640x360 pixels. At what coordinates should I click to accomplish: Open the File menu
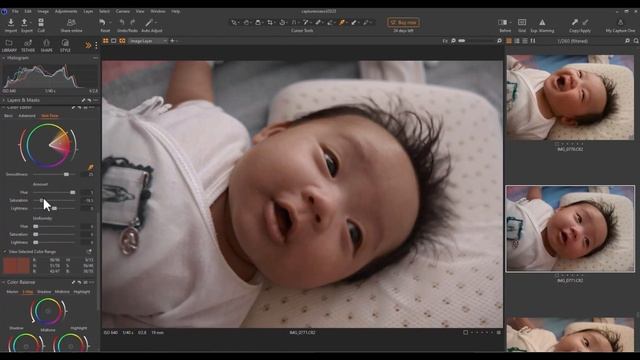pyautogui.click(x=15, y=11)
